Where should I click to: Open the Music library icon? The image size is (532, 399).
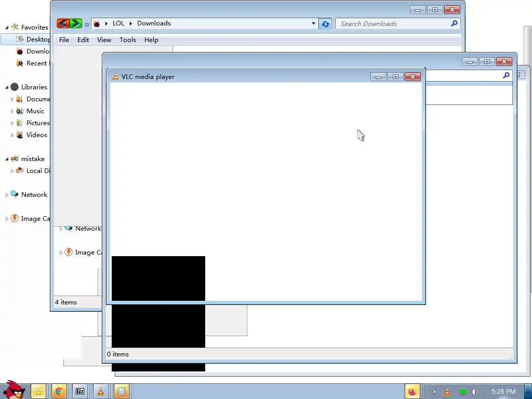click(20, 111)
